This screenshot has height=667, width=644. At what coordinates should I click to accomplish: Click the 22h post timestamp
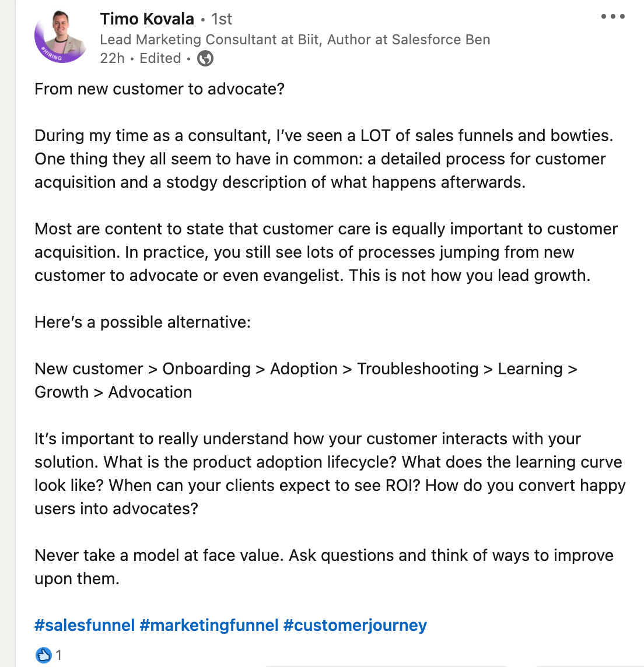(112, 58)
